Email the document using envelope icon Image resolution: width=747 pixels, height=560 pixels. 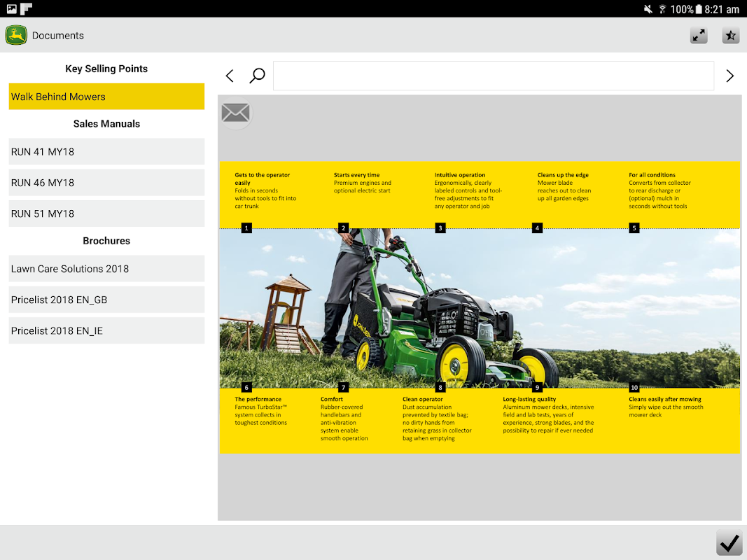pyautogui.click(x=235, y=113)
